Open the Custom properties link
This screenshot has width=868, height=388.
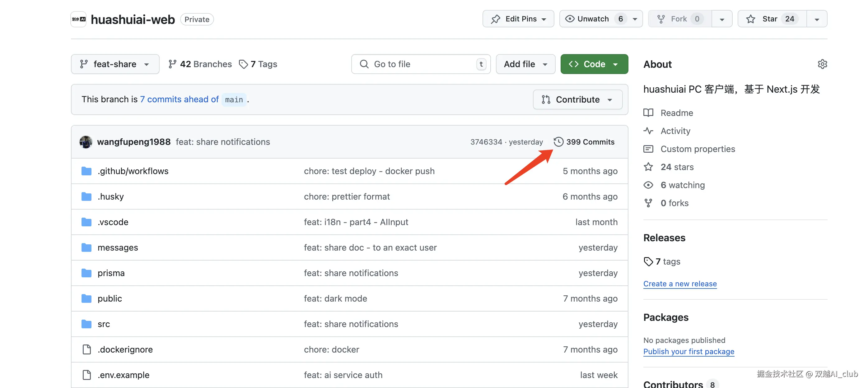698,149
